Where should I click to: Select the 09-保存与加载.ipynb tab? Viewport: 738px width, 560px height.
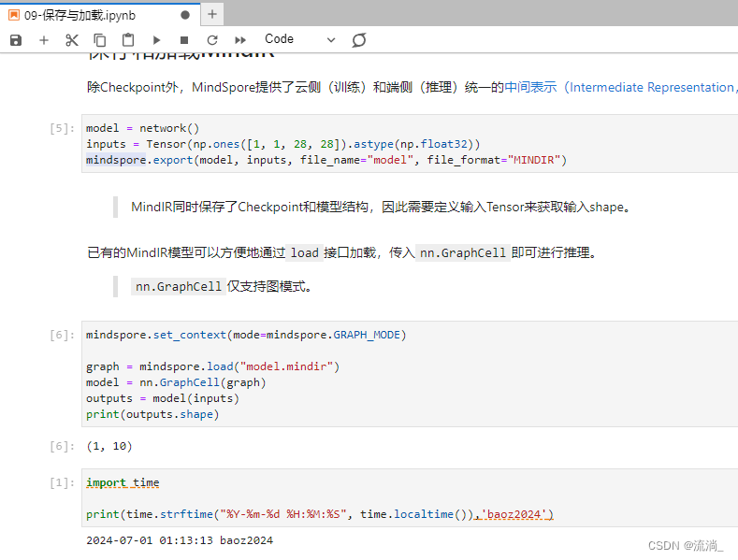click(x=100, y=15)
